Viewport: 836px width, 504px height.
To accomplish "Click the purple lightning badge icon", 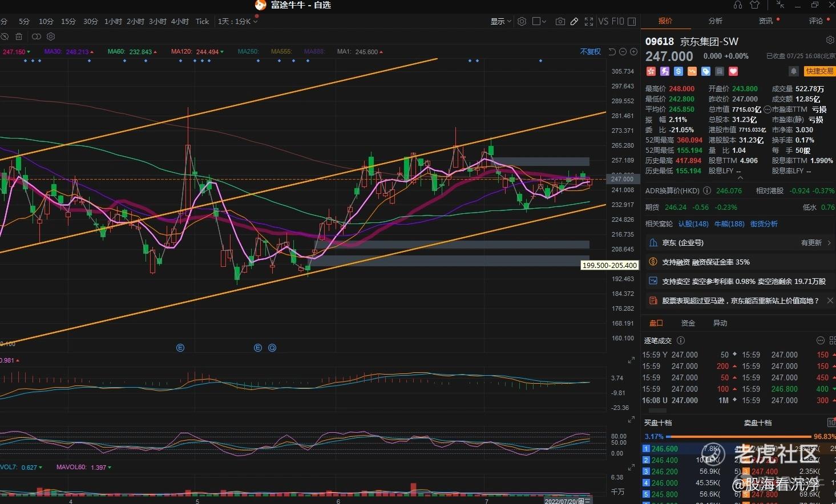I will tap(664, 71).
